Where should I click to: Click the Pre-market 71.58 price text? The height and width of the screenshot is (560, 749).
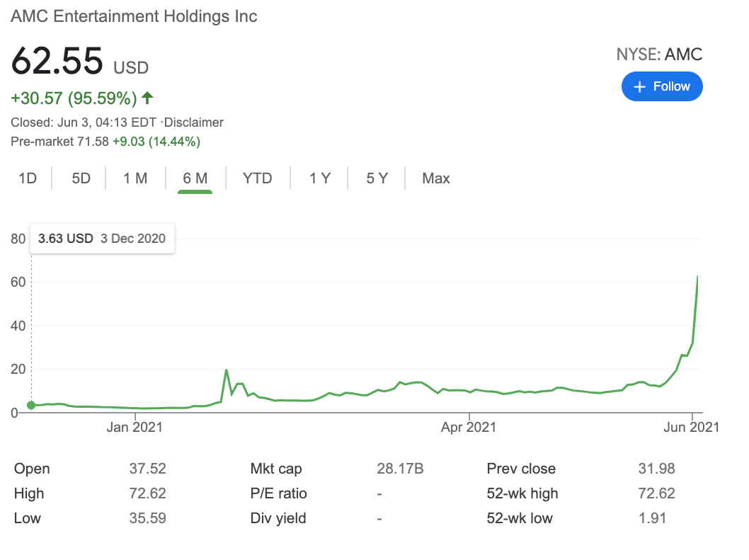coord(60,142)
